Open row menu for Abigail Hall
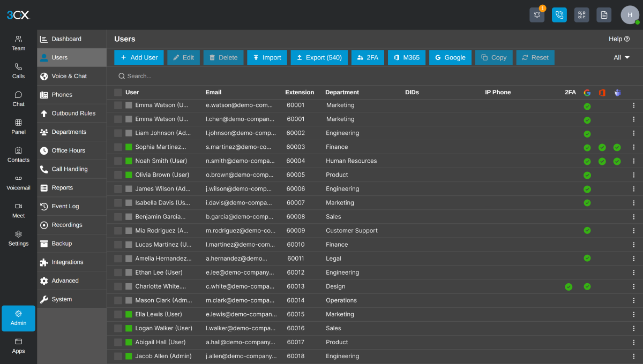Image resolution: width=643 pixels, height=364 pixels. click(633, 343)
